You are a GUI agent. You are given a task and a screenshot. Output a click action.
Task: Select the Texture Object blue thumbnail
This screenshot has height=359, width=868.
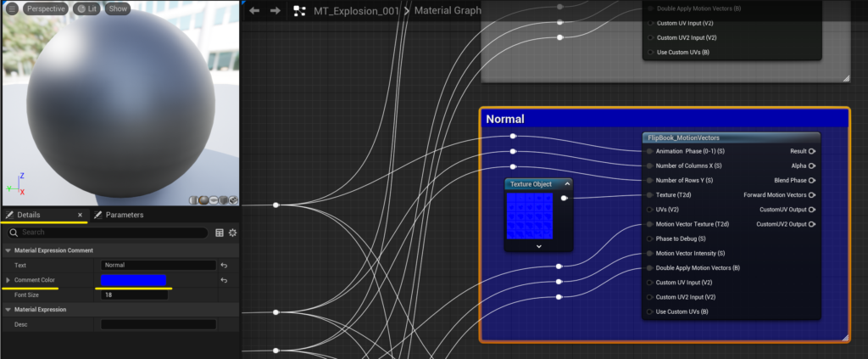[530, 216]
